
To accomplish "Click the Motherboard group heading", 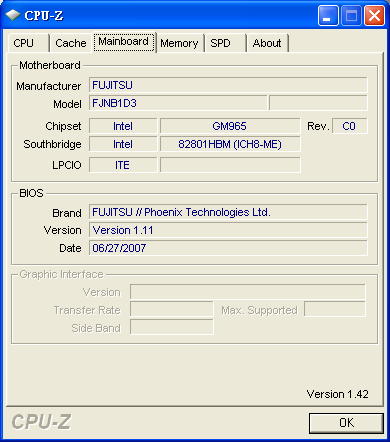I will click(50, 65).
